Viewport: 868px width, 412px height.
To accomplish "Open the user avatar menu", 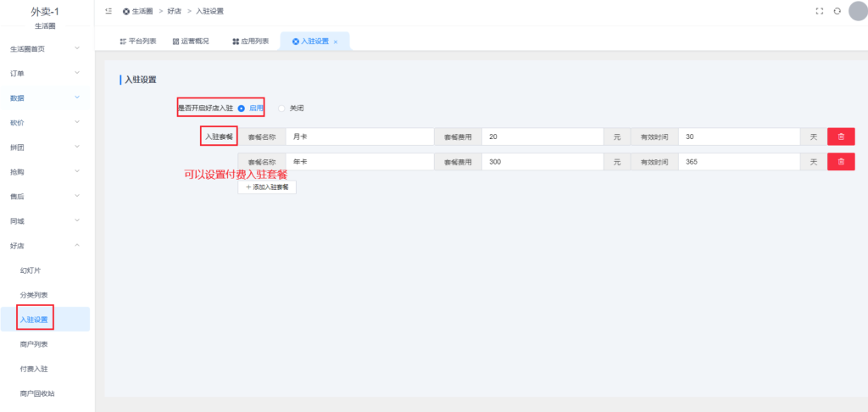I will [x=858, y=11].
